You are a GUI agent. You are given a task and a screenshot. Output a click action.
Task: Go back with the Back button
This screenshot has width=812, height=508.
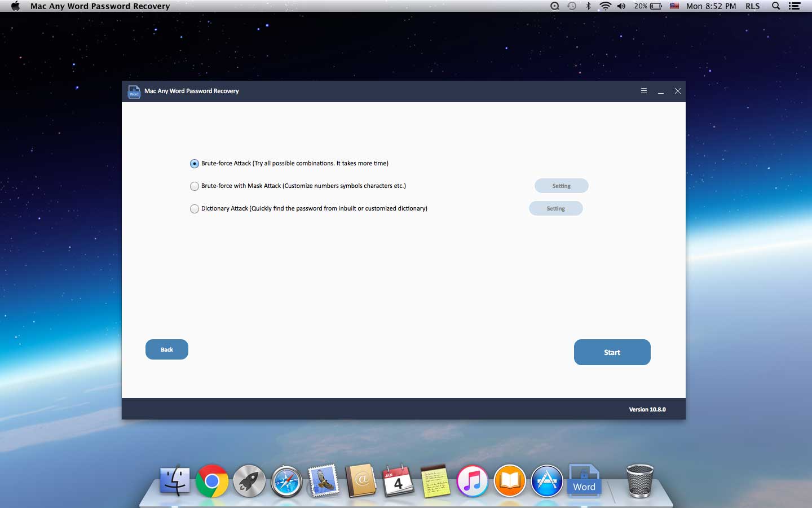[x=167, y=349]
